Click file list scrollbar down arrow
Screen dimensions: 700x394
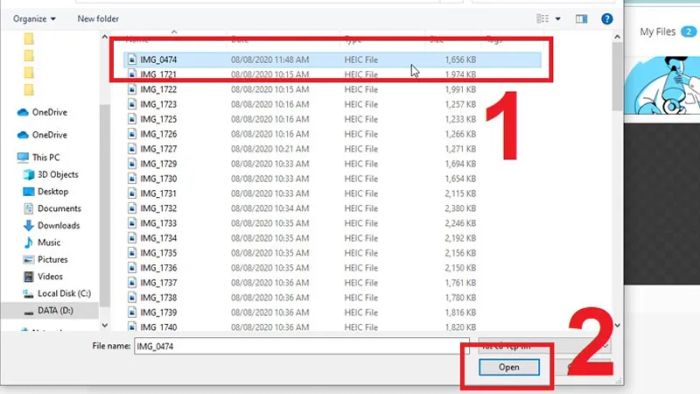tap(617, 326)
